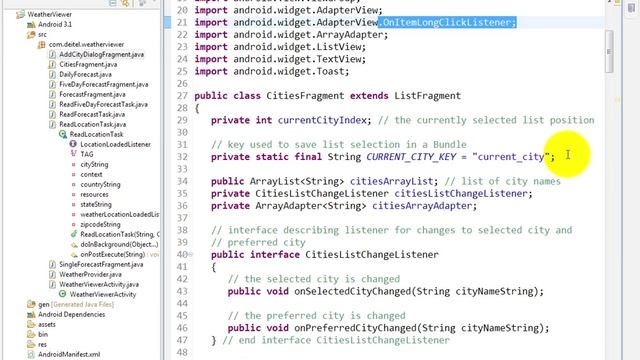Select the zipcodeString field
This screenshot has width=640, height=360.
click(100, 224)
